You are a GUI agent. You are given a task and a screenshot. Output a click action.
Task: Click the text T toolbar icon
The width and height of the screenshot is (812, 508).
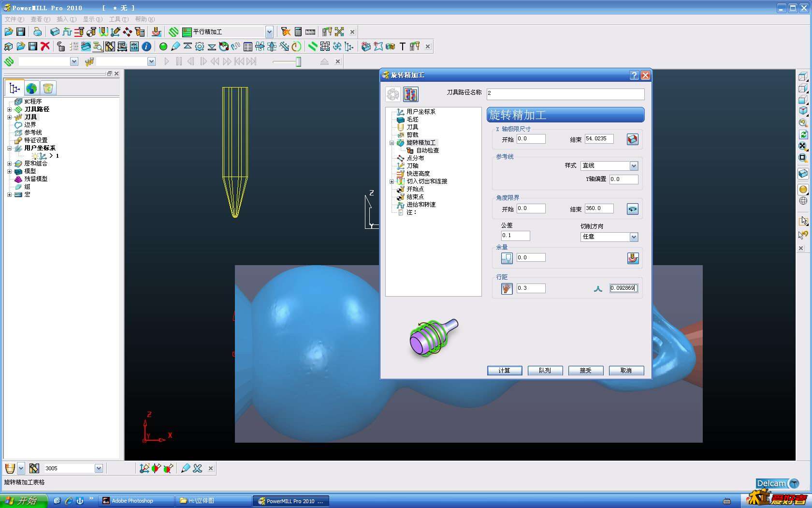tap(402, 46)
